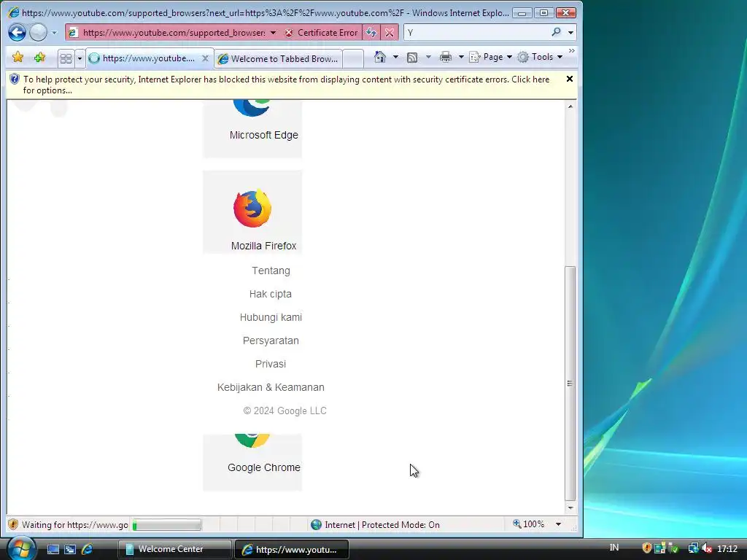Screen dimensions: 747x560
Task: Click the RSS Feeds icon
Action: [412, 57]
